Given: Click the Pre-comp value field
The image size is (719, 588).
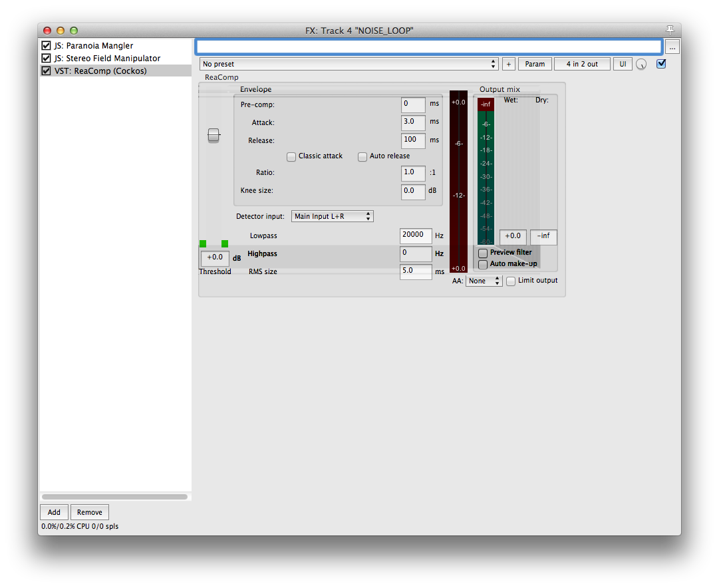Looking at the screenshot, I should (413, 104).
